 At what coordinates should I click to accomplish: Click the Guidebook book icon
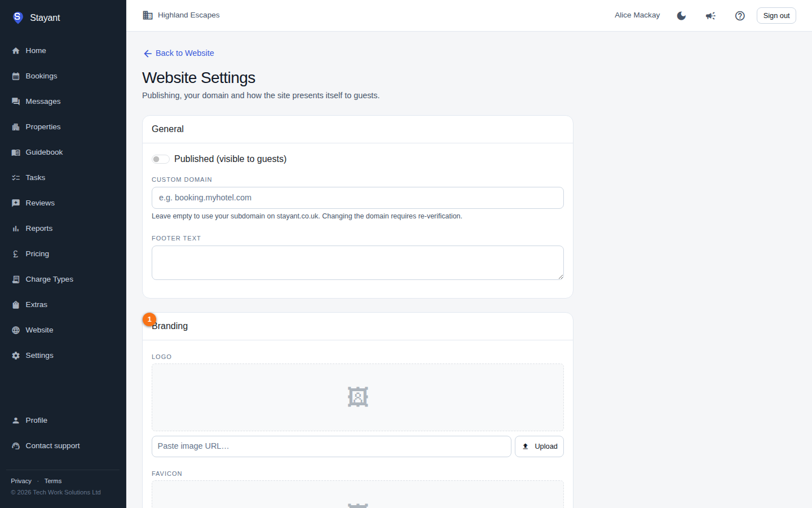(16, 152)
